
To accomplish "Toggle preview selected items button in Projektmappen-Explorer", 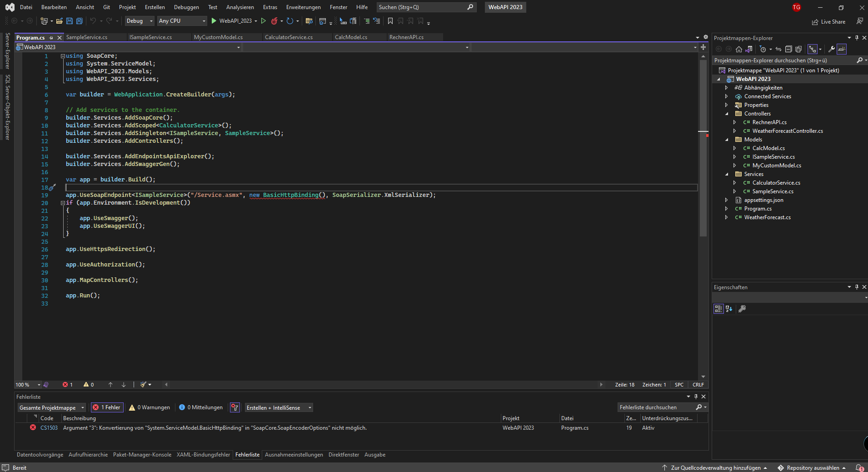I will click(842, 49).
